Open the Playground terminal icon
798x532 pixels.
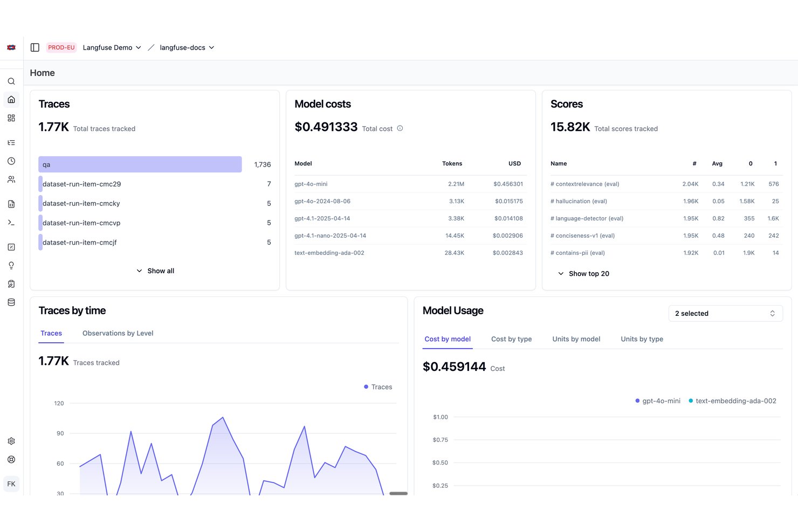click(11, 223)
